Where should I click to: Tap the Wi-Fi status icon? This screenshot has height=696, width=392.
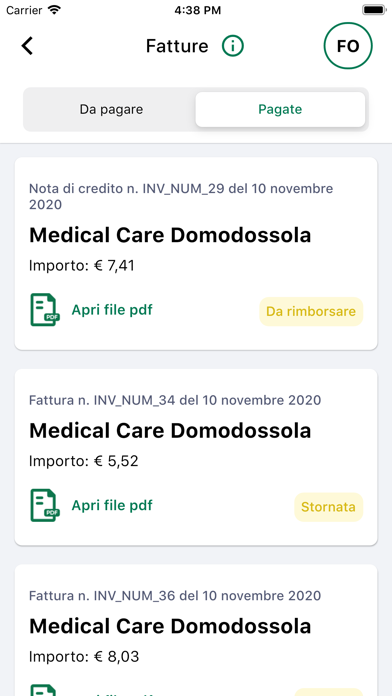click(x=54, y=10)
